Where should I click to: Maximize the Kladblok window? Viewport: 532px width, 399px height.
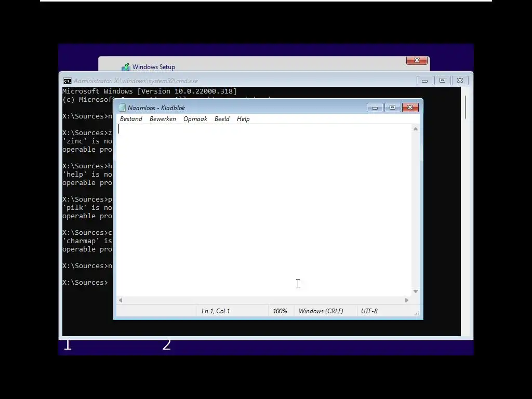[x=393, y=108]
